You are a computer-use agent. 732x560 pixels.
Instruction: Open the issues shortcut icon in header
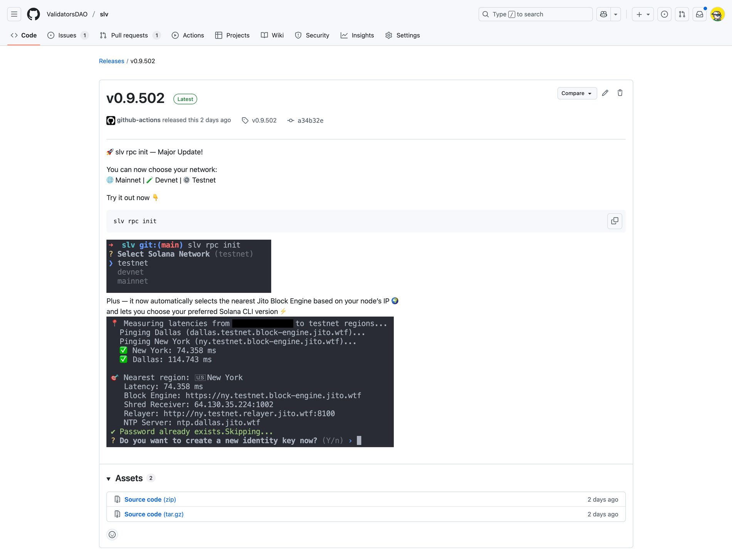click(x=664, y=14)
